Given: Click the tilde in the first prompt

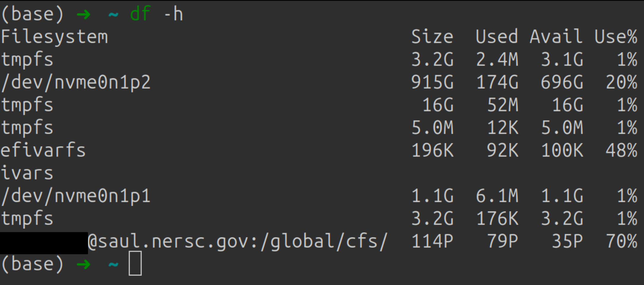Looking at the screenshot, I should [113, 14].
